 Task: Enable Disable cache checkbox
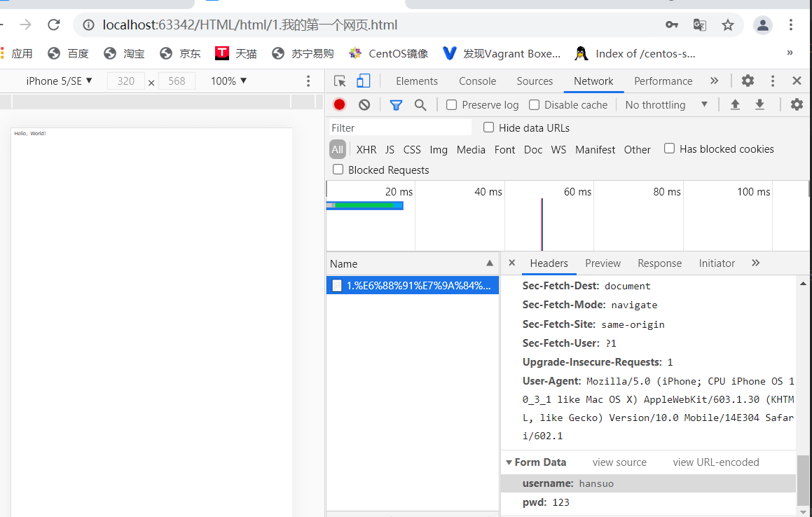(x=534, y=105)
